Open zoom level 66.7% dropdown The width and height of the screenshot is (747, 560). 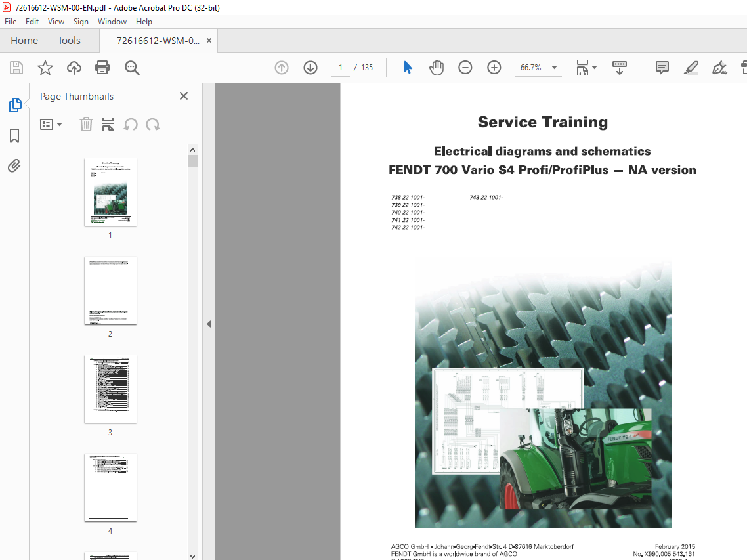click(x=538, y=68)
